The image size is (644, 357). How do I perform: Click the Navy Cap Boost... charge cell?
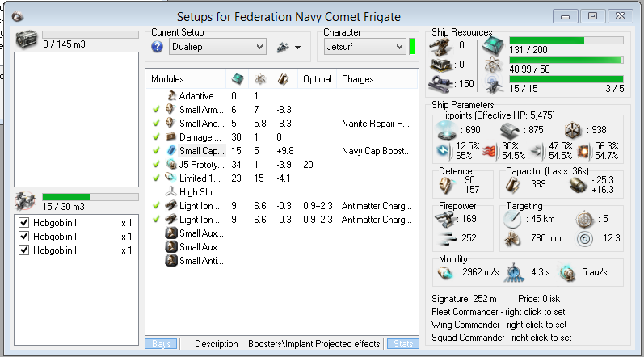pyautogui.click(x=377, y=151)
